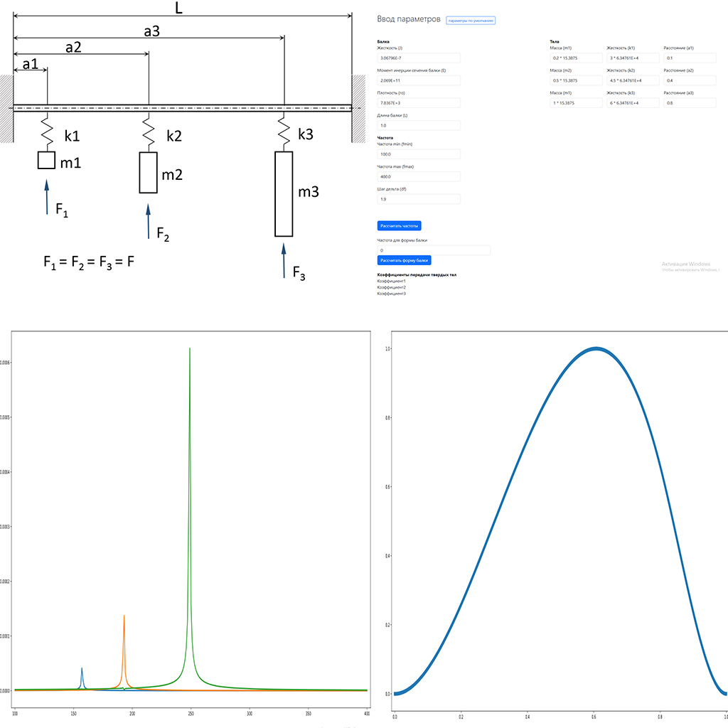
Task: Focus the beam 'Жесткость (J)' input field
Action: 419,58
